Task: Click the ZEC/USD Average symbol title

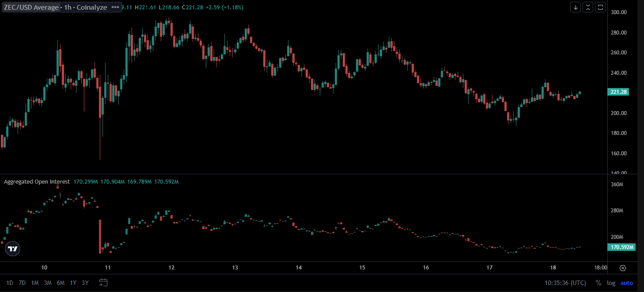Action: 31,8
